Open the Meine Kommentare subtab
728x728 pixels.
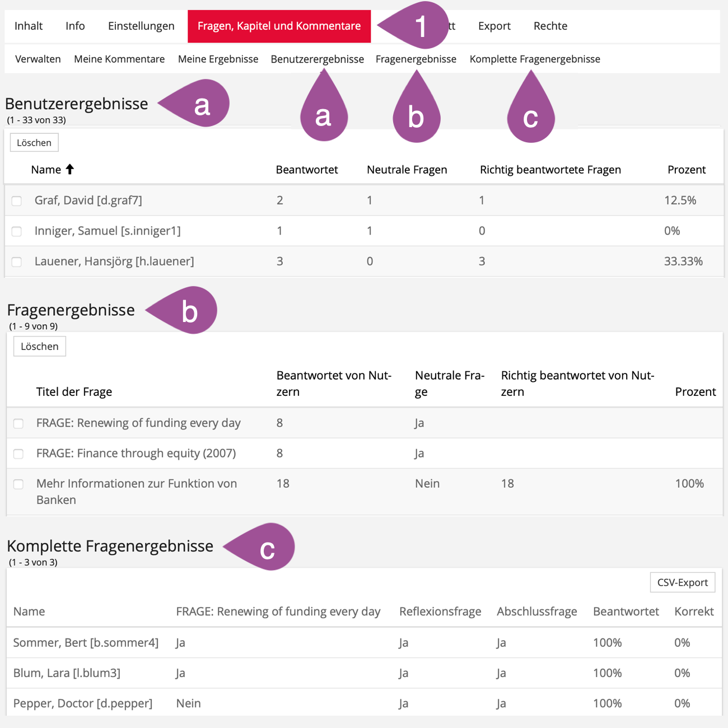119,59
